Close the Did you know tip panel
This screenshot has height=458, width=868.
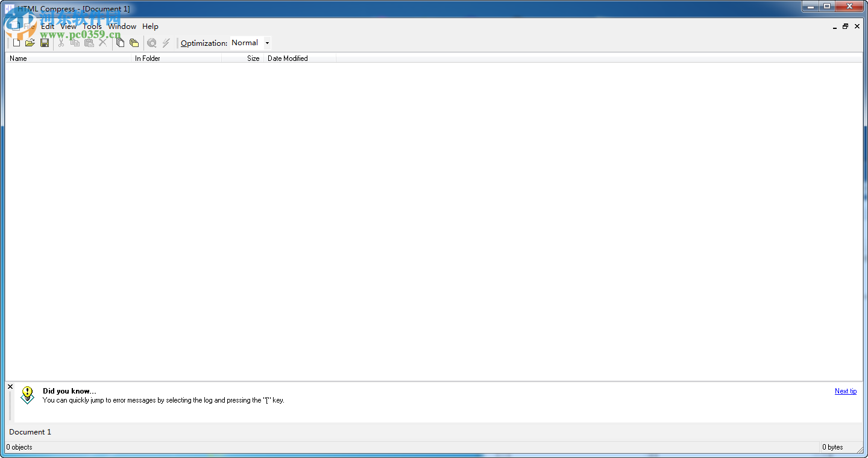pos(10,386)
